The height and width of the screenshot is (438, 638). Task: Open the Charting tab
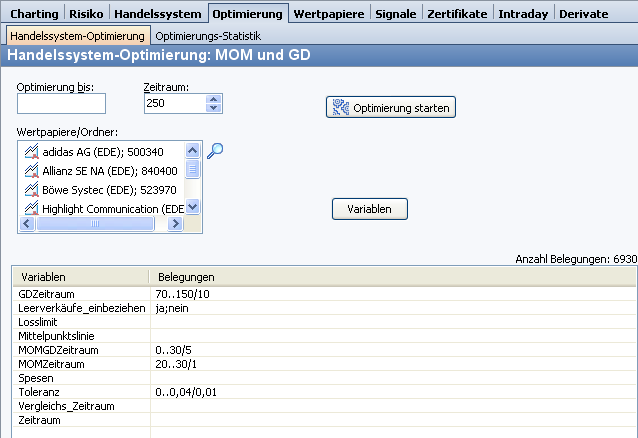33,14
